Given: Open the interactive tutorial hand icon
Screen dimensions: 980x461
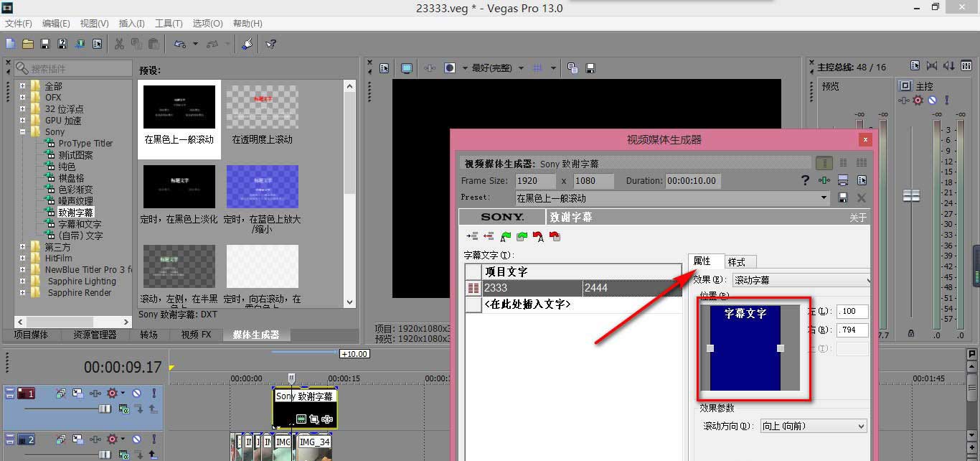Looking at the screenshot, I should [247, 44].
